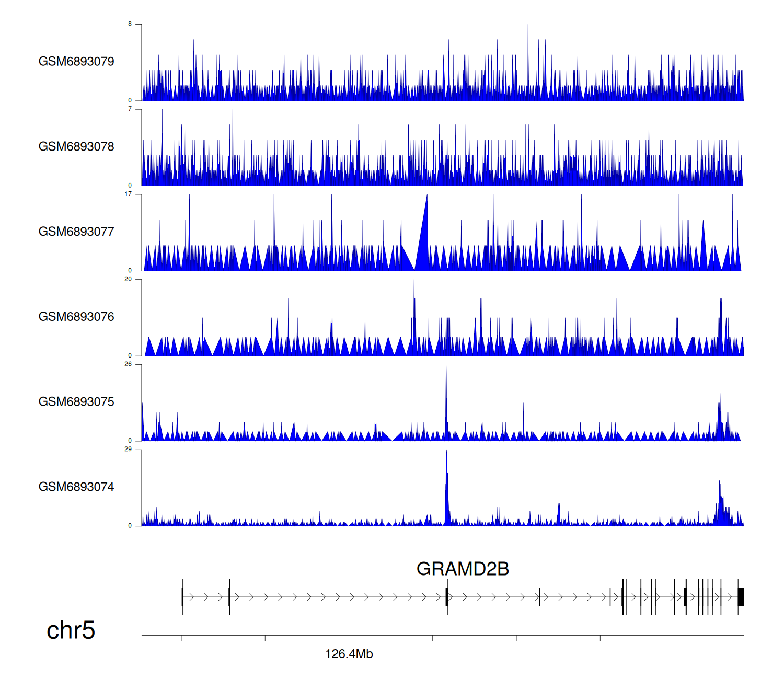The height and width of the screenshot is (690, 784).
Task: Click the GSM6893077 track name
Action: [x=76, y=232]
